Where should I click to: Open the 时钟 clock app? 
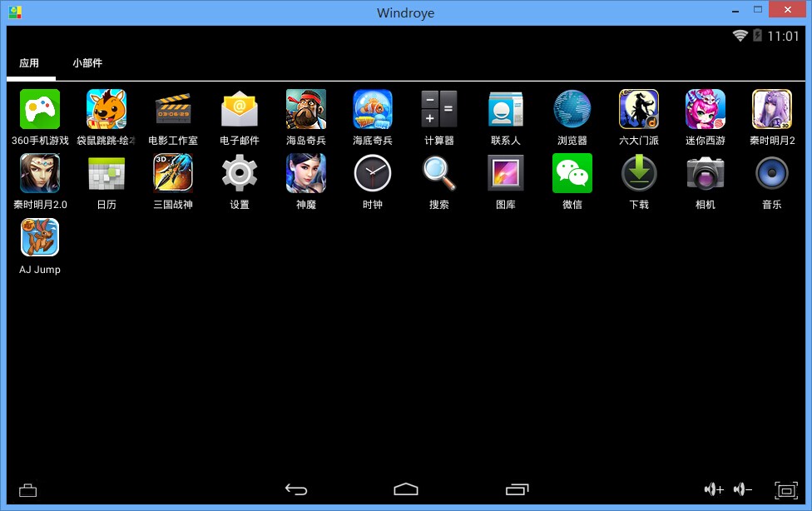pos(373,174)
